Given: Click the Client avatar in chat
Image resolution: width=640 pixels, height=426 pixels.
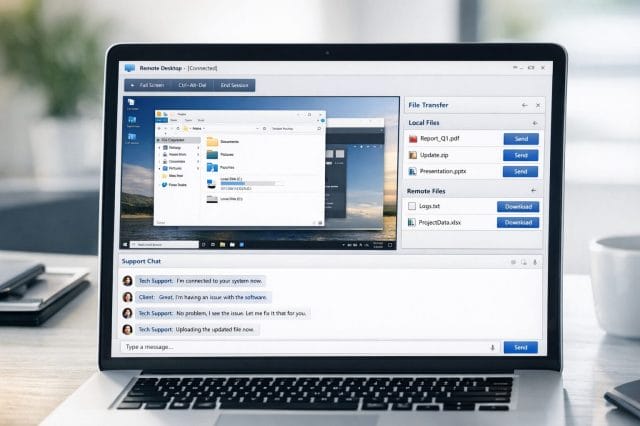Looking at the screenshot, I should click(x=128, y=297).
